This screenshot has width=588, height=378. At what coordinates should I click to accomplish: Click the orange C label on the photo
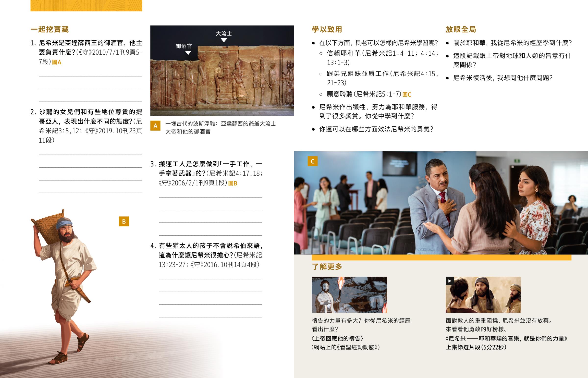pyautogui.click(x=312, y=161)
